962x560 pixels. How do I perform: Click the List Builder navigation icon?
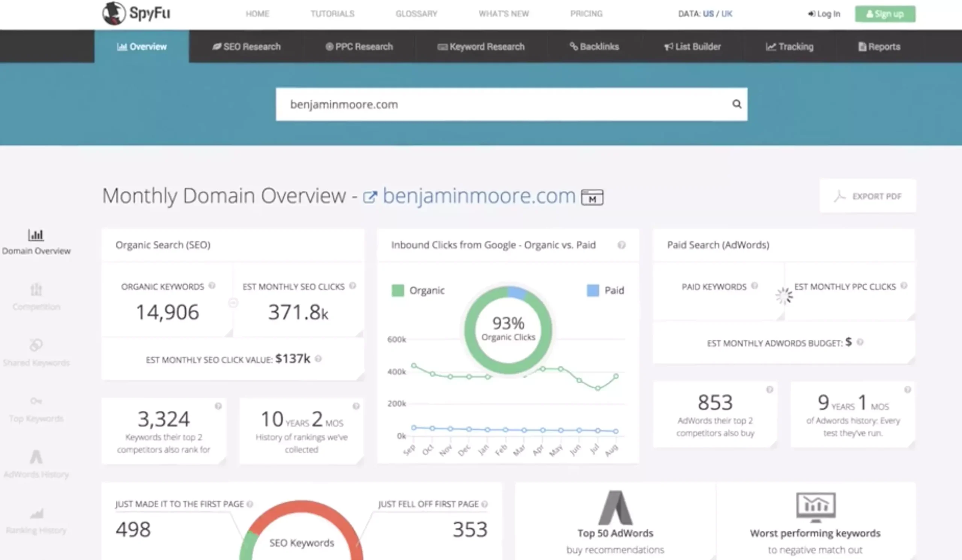point(666,46)
